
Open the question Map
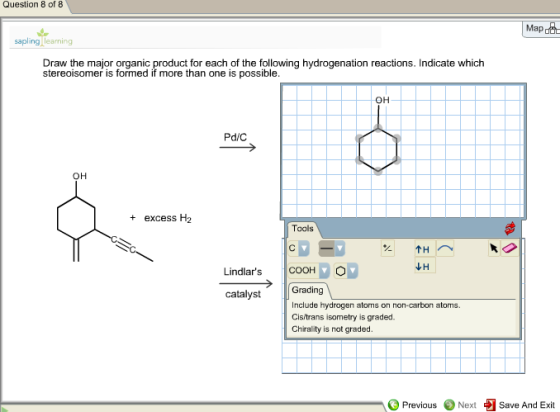(541, 29)
